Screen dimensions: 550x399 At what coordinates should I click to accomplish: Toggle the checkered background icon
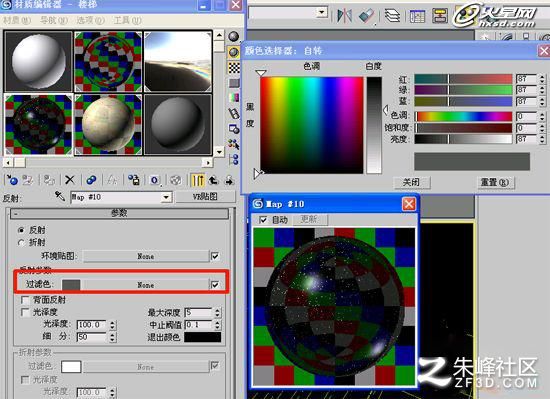tap(234, 68)
